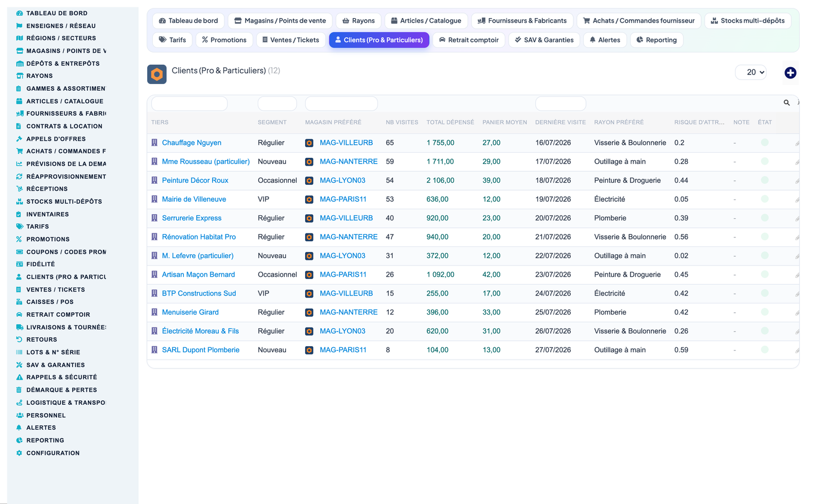Image resolution: width=815 pixels, height=504 pixels.
Task: Toggle the état indicator for Mairie de Villeneuve
Action: pos(765,199)
